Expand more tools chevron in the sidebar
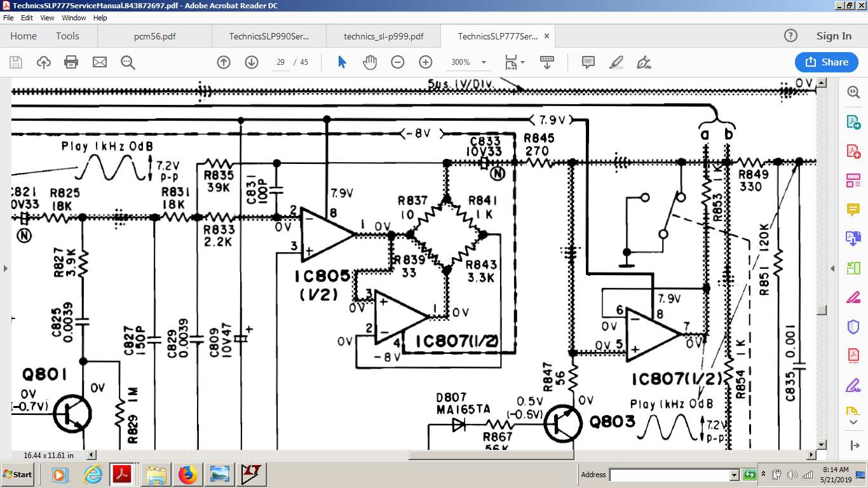Viewport: 868px width, 488px height. 853,423
